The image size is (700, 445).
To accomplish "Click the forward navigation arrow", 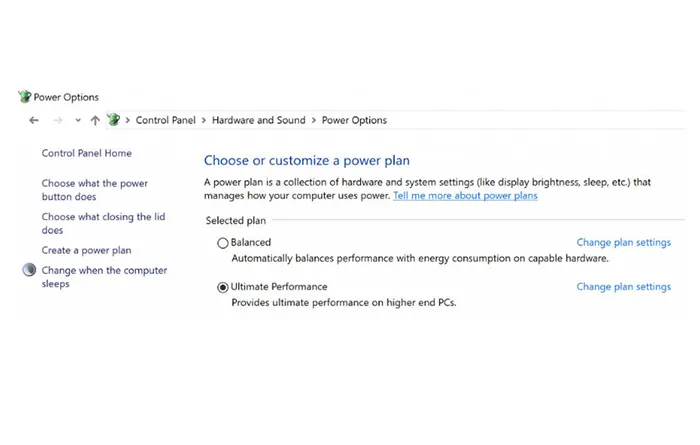I will [57, 120].
